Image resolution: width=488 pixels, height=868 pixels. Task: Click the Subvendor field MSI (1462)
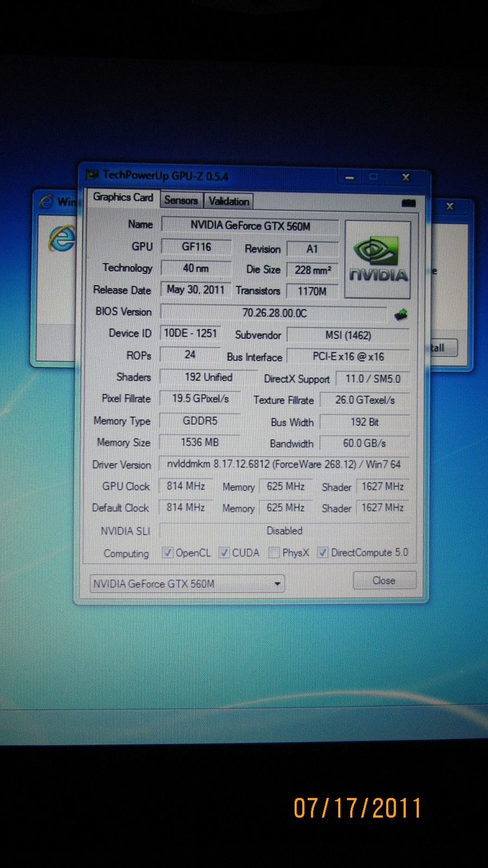[x=348, y=335]
